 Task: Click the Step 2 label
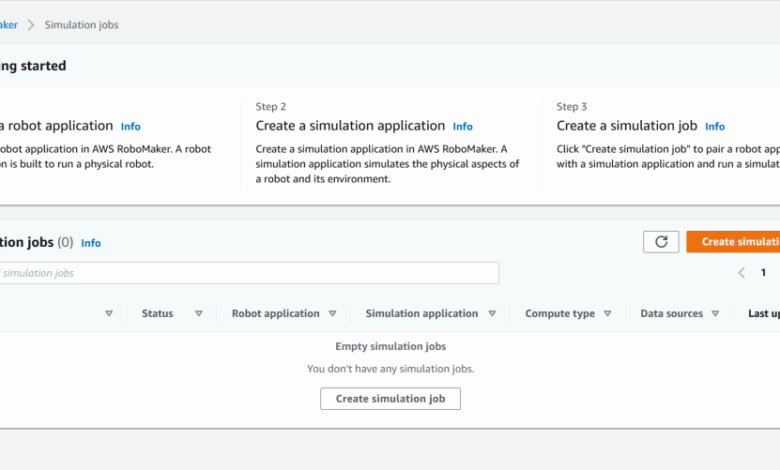(271, 106)
